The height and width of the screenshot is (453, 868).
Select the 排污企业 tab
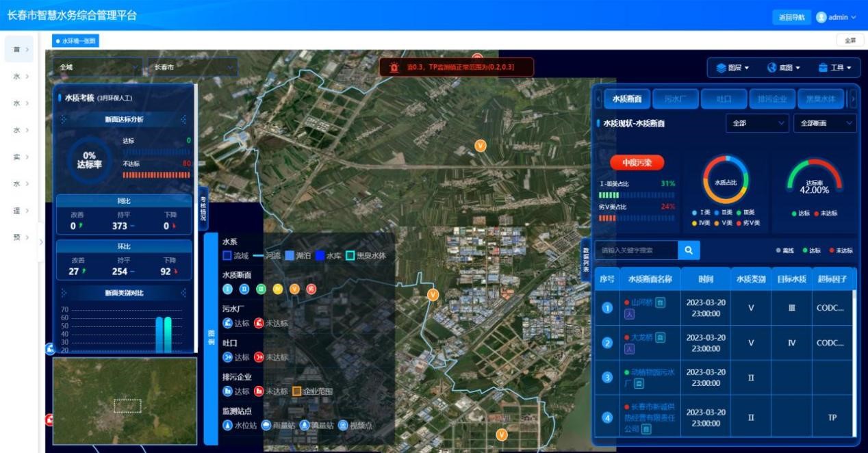(x=771, y=99)
